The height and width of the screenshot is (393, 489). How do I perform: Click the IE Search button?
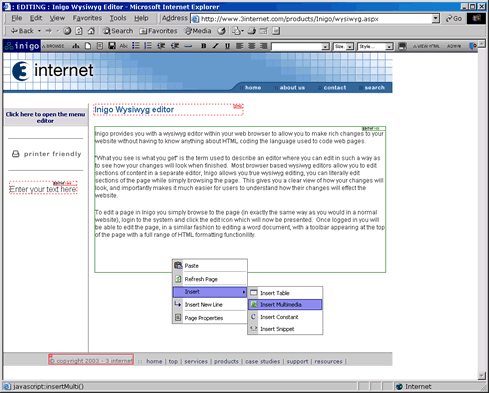[118, 31]
